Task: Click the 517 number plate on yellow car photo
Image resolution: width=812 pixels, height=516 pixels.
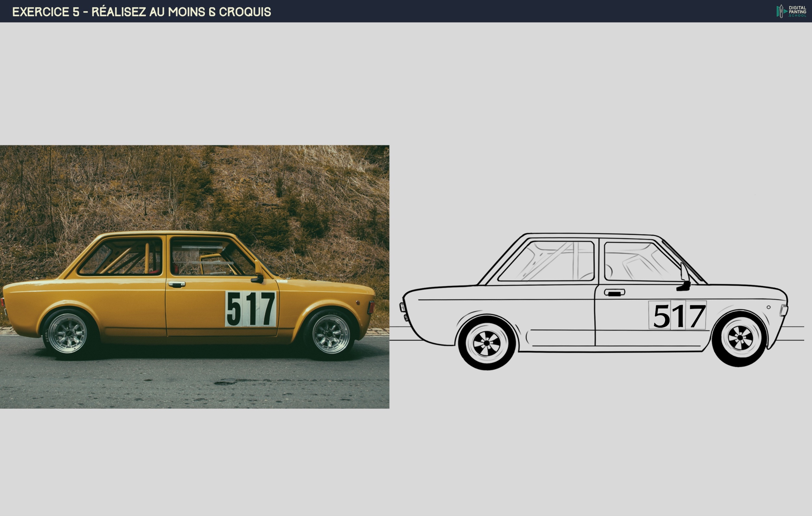Action: pyautogui.click(x=250, y=309)
